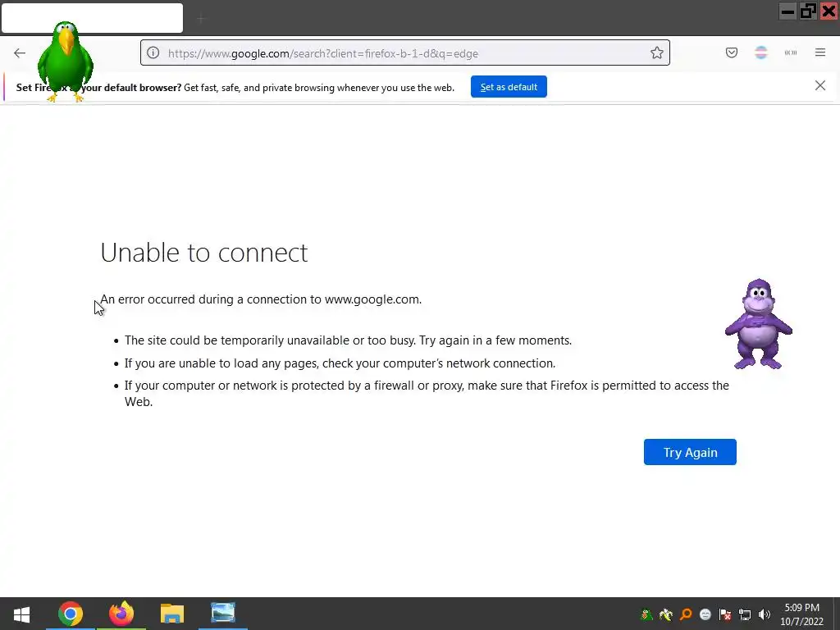Bookmark this page with the star icon
Image resolution: width=840 pixels, height=630 pixels.
[x=657, y=52]
